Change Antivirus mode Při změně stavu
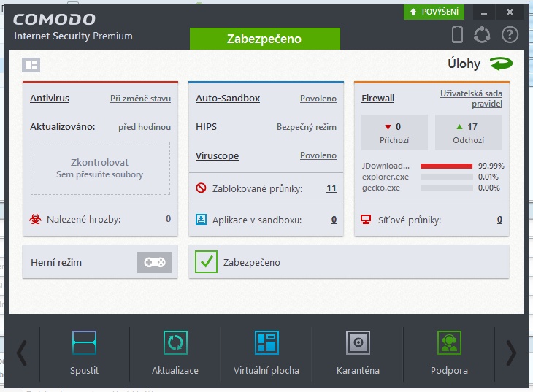 coord(140,99)
